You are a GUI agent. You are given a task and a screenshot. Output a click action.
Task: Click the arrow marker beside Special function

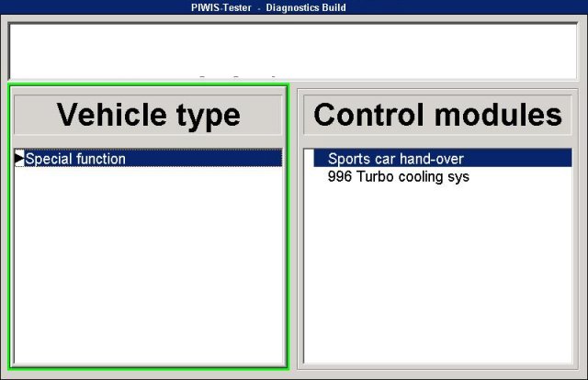[19, 158]
